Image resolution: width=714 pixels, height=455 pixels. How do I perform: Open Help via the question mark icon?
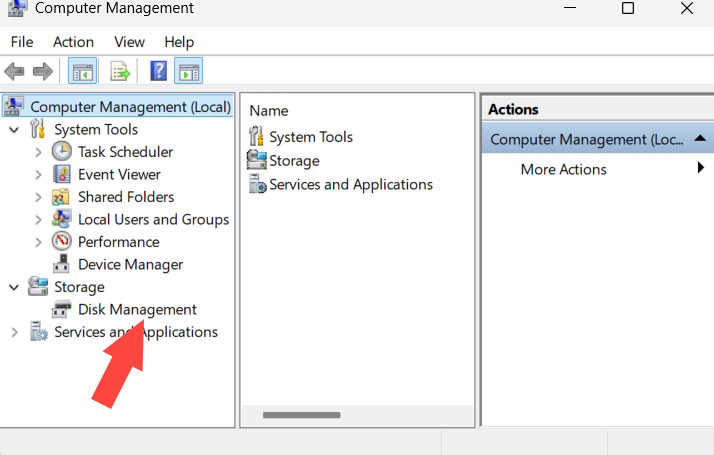pos(158,71)
